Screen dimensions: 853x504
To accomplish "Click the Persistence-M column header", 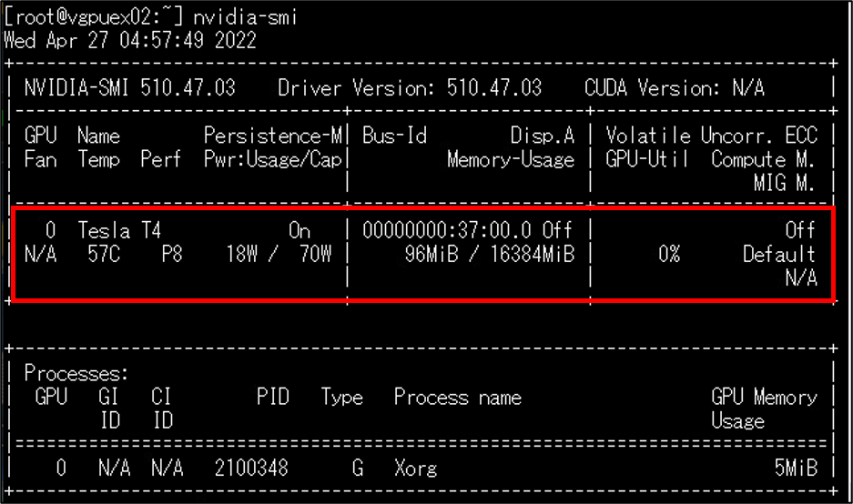I will point(272,136).
